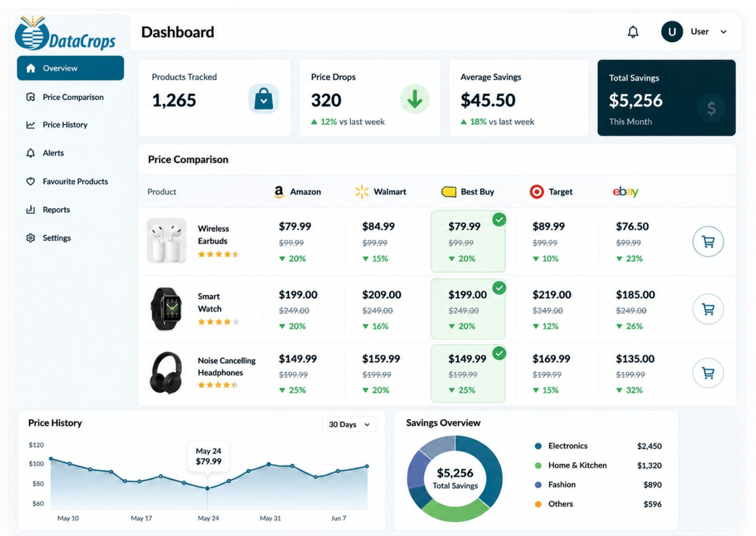
Task: Click the Average Savings $45.50 value
Action: (488, 100)
